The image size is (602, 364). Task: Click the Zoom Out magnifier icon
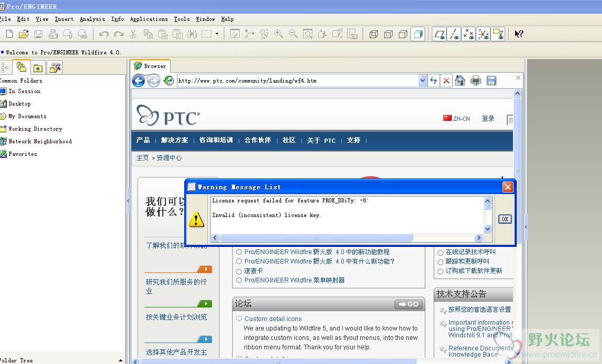(293, 34)
